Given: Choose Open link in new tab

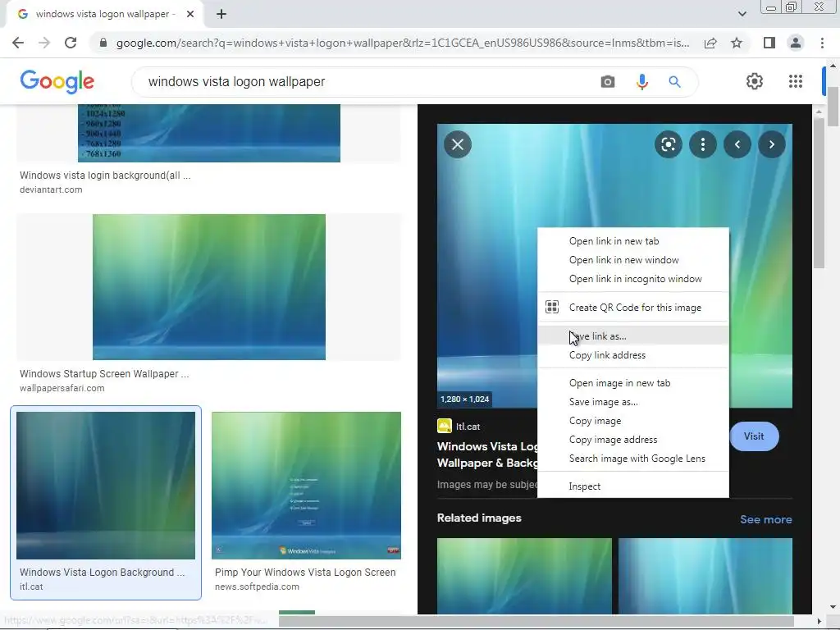Looking at the screenshot, I should pos(632,241).
